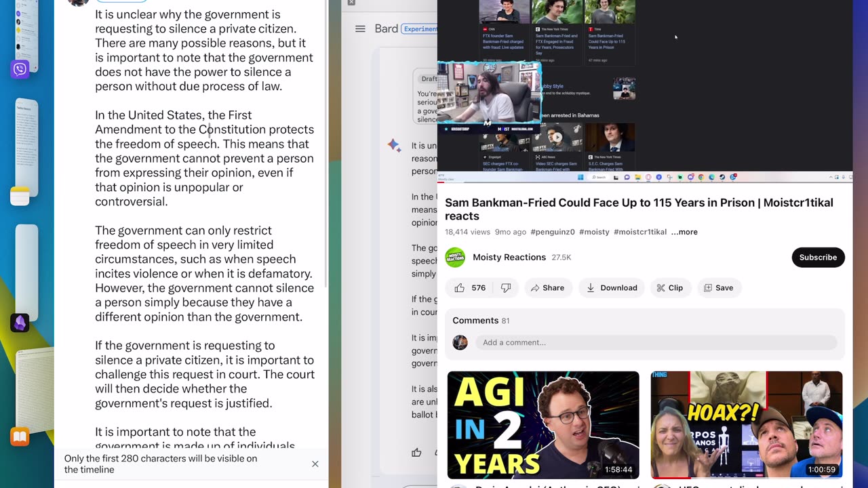Close the Bard window tab
868x488 pixels.
[351, 3]
